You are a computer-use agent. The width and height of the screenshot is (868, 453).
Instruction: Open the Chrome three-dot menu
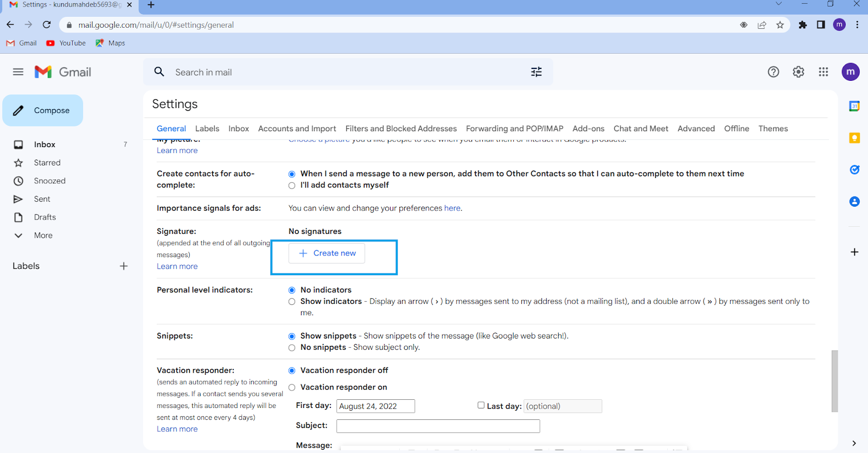[x=857, y=25]
